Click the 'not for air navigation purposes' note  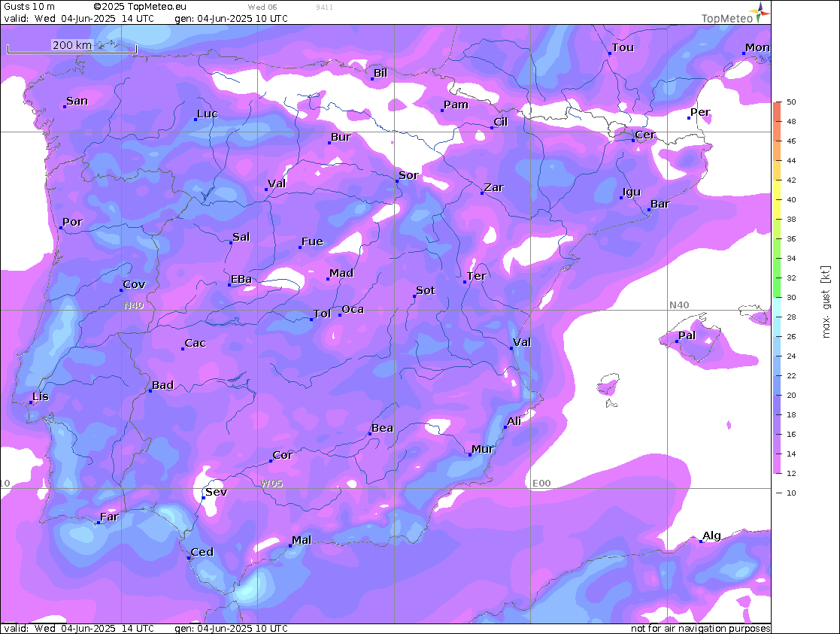(701, 628)
